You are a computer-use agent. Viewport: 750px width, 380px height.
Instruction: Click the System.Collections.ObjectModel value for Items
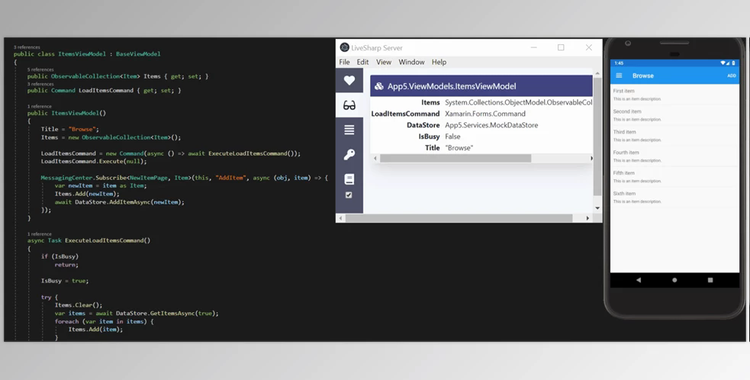coord(518,102)
